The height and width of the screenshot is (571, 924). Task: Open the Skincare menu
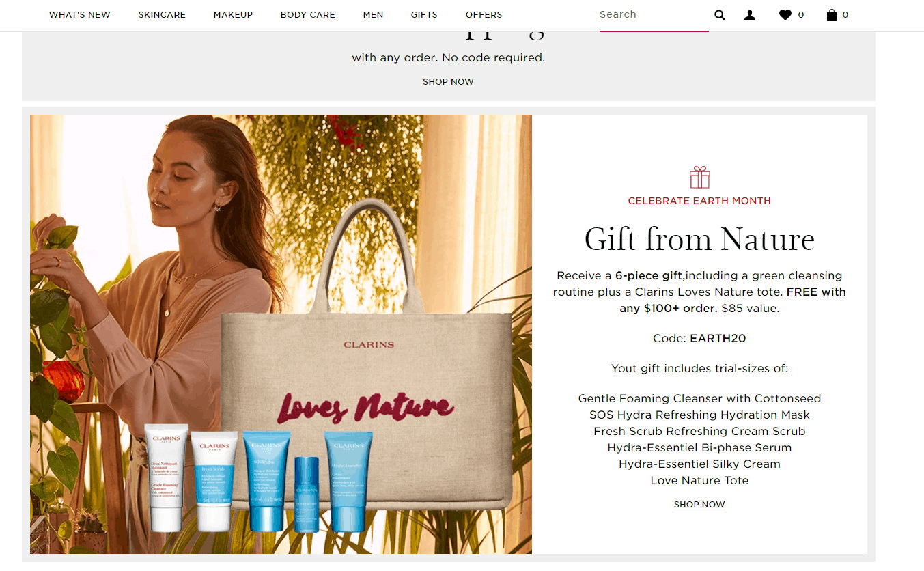[162, 15]
